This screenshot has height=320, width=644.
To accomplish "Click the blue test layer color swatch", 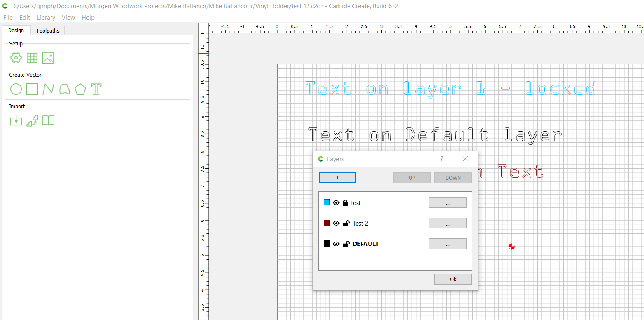I will pos(327,202).
